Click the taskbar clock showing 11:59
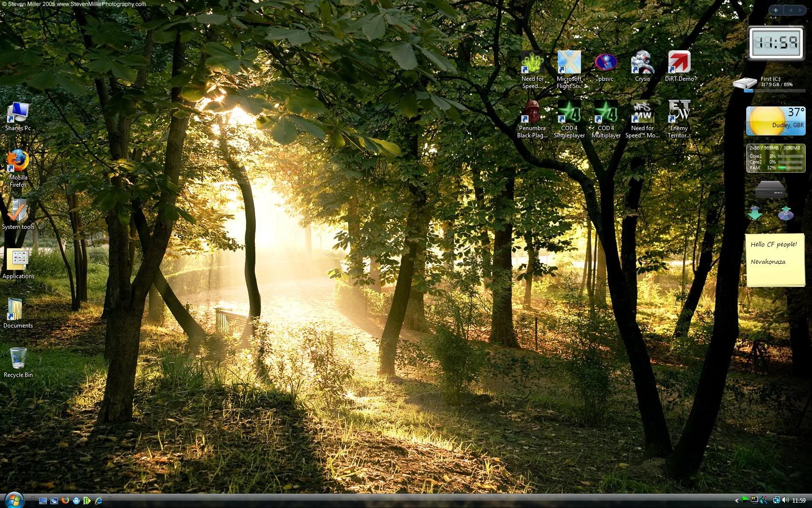Viewport: 812px width, 508px height. tap(799, 501)
